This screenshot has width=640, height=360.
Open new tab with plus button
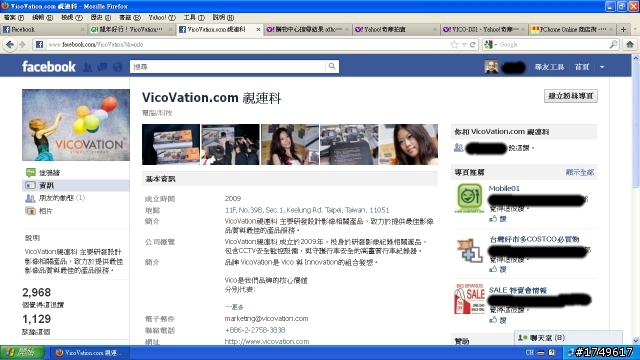[623, 29]
